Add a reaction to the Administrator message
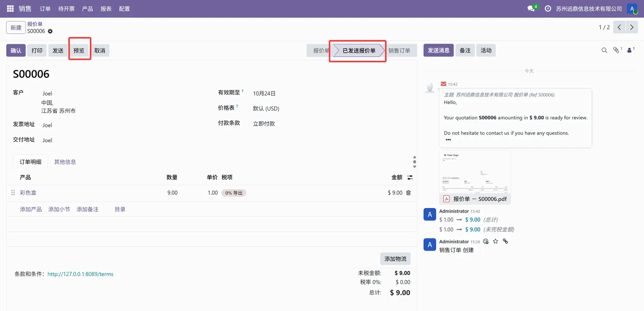The image size is (644, 311). [486, 242]
